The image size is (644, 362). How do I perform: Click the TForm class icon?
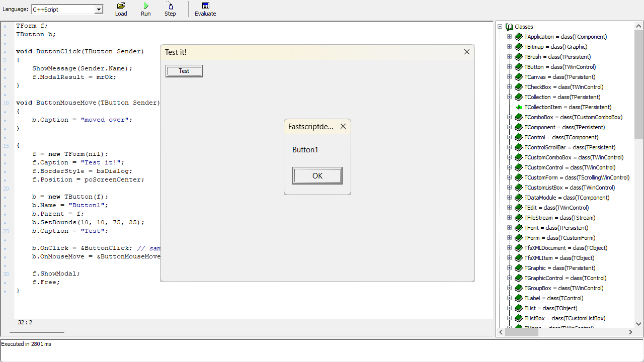[519, 238]
